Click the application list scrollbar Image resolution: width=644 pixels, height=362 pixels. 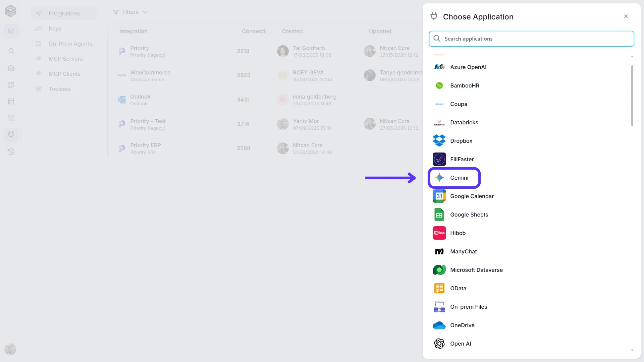click(632, 96)
